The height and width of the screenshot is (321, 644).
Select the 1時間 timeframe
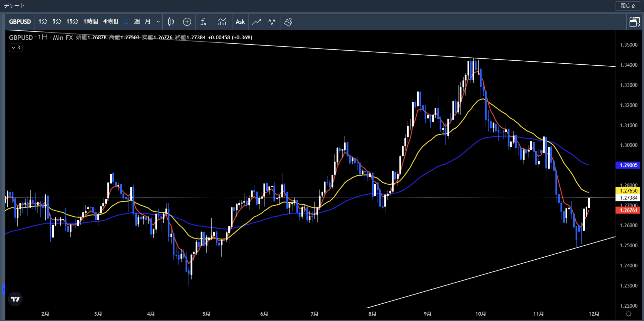click(x=91, y=21)
